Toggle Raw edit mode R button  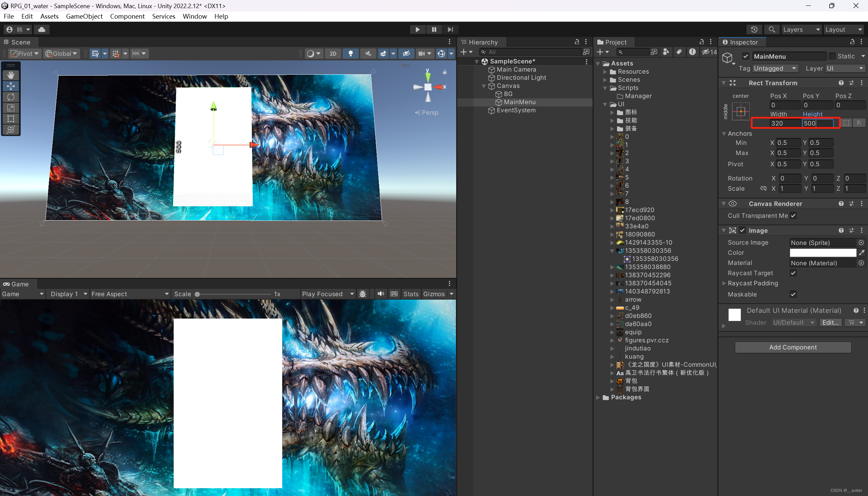coord(859,123)
